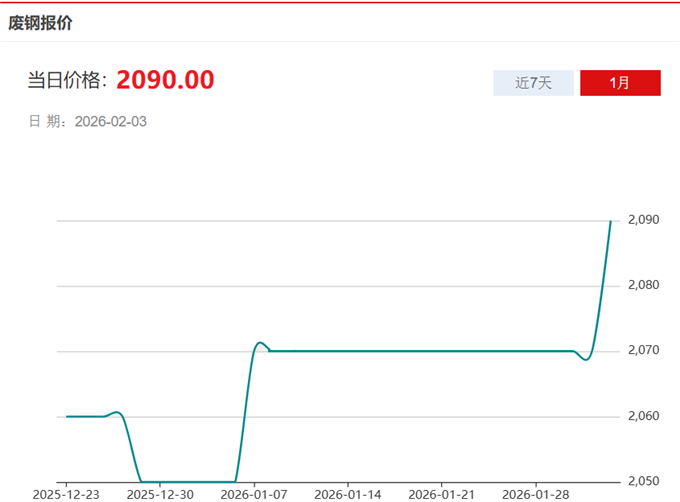This screenshot has width=680, height=502.
Task: Click the 2026-01-21 axis date
Action: [x=442, y=494]
